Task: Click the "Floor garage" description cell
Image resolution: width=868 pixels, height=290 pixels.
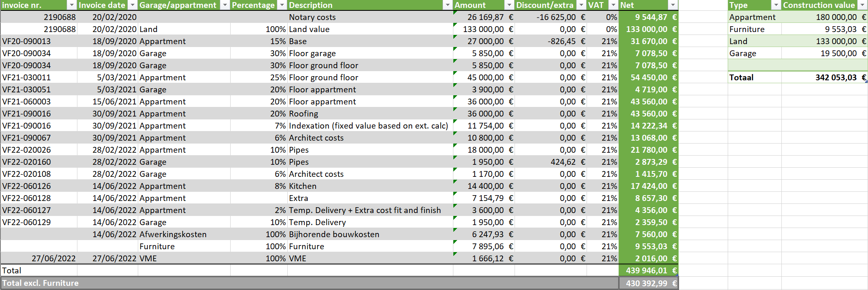Action: (370, 53)
